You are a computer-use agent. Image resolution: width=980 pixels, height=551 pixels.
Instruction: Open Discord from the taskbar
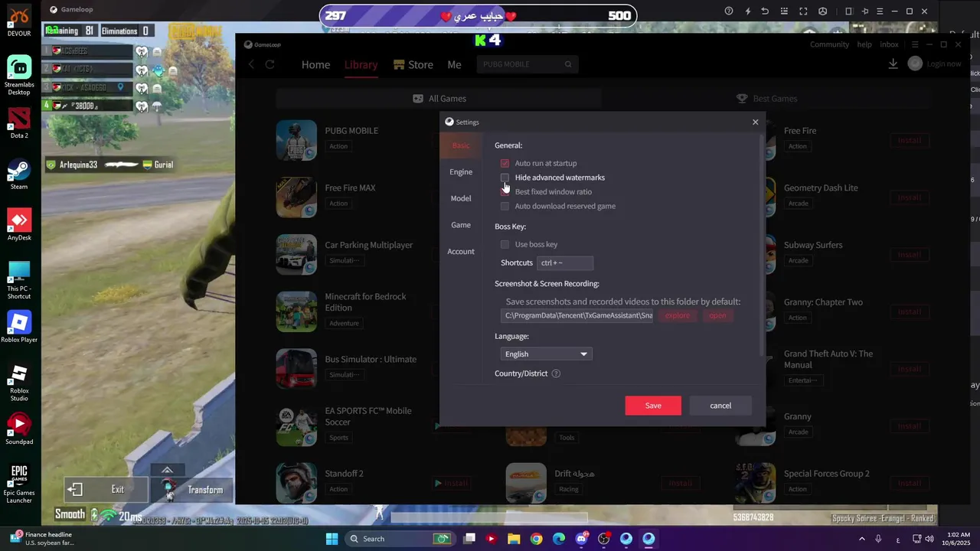point(582,539)
